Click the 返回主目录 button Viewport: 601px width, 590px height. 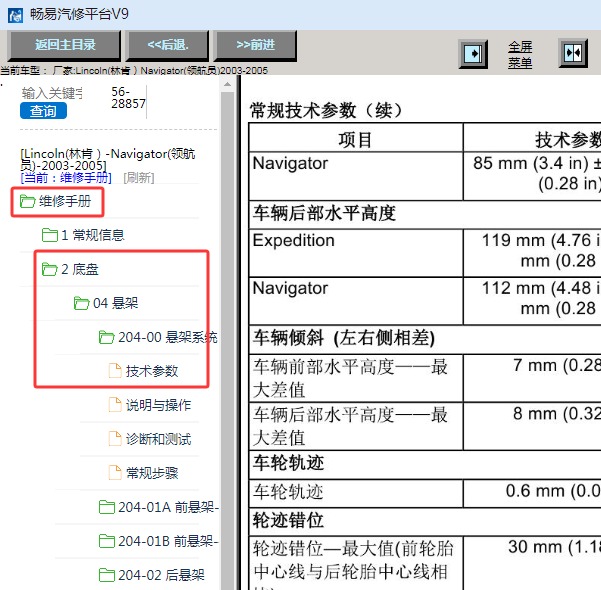[65, 45]
